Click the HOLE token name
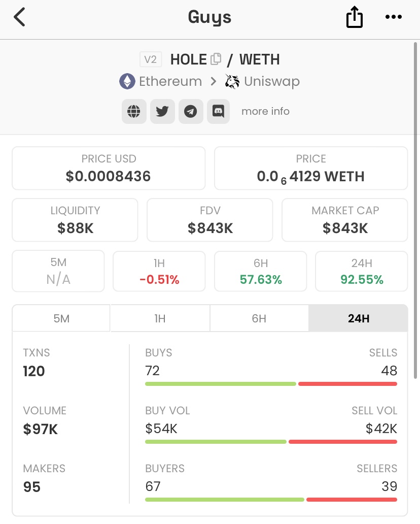The width and height of the screenshot is (420, 524). coord(189,59)
